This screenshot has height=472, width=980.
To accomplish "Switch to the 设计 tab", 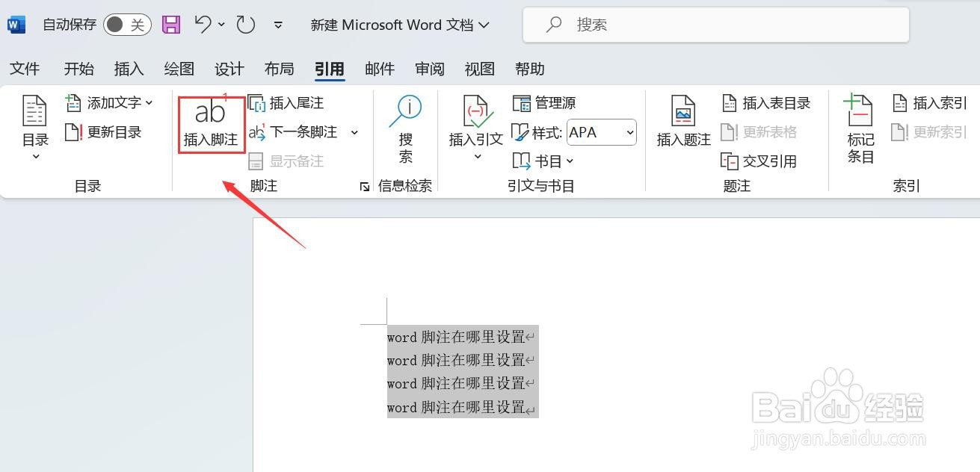I will click(229, 69).
